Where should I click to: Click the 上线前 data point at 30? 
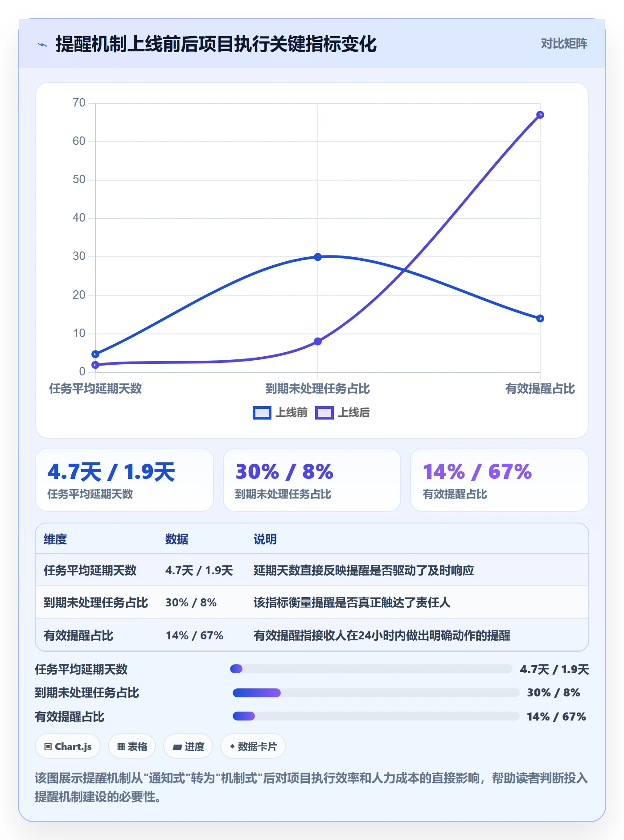(318, 257)
